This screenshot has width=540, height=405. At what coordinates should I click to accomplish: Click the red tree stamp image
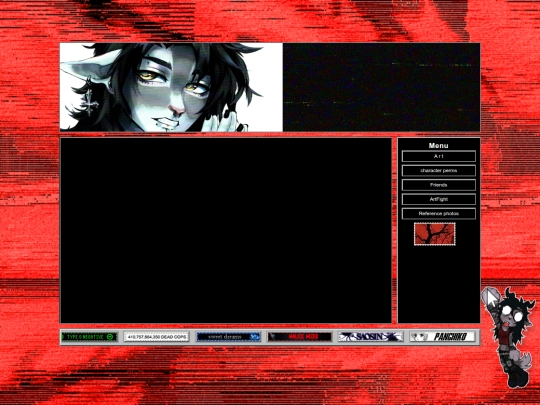[435, 234]
